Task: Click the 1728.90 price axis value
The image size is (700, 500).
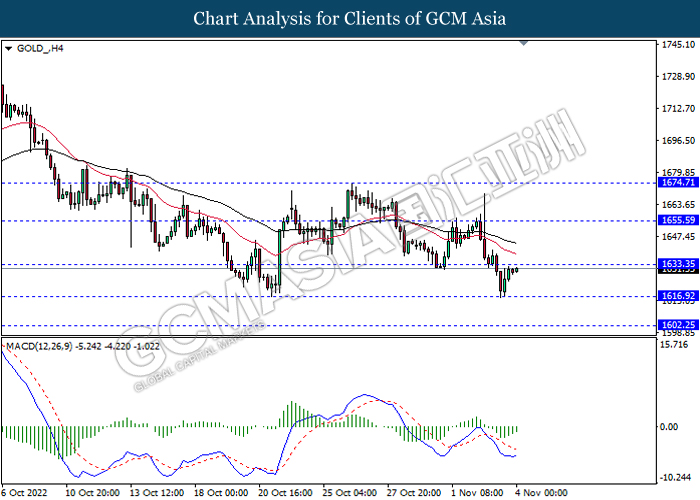Action: [x=678, y=76]
